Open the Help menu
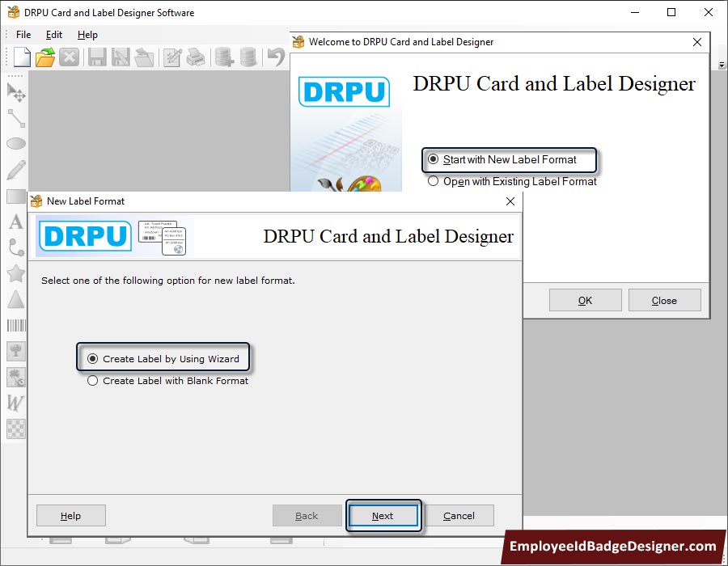 coord(87,35)
